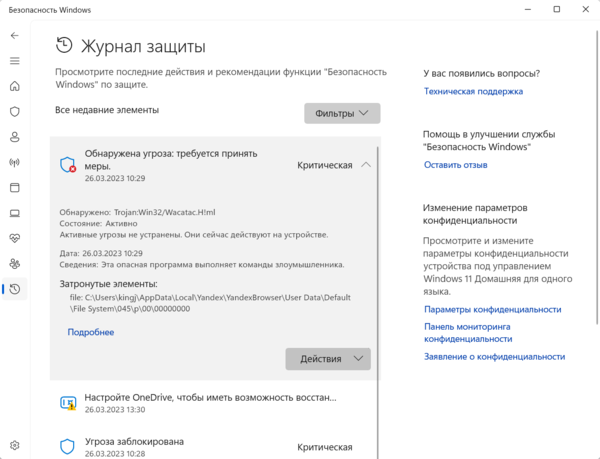This screenshot has width=600, height=459.
Task: Open Заявление о конфиденциальности link
Action: coord(494,356)
